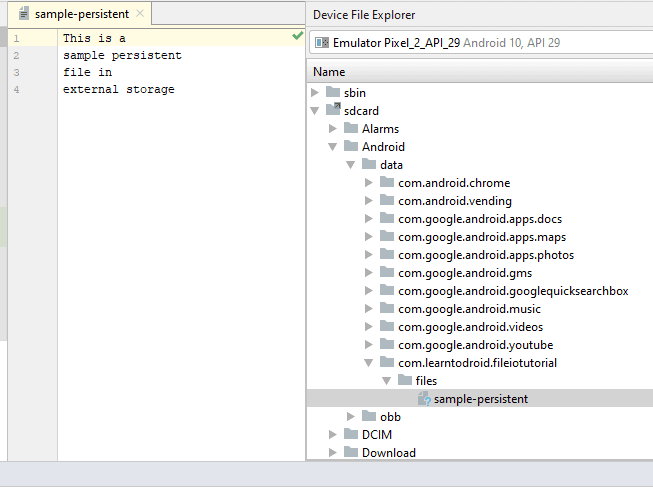
Task: Close the sample-persistent editor tab
Action: click(139, 14)
